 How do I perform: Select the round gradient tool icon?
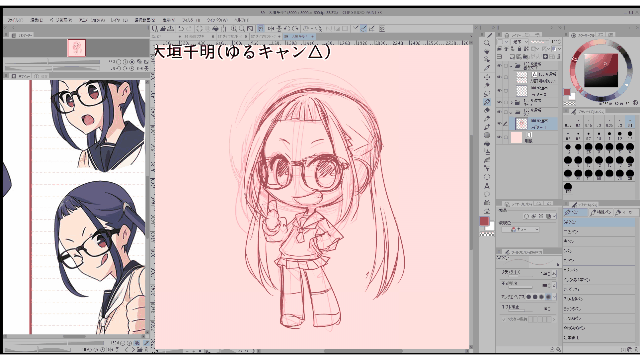[x=487, y=135]
